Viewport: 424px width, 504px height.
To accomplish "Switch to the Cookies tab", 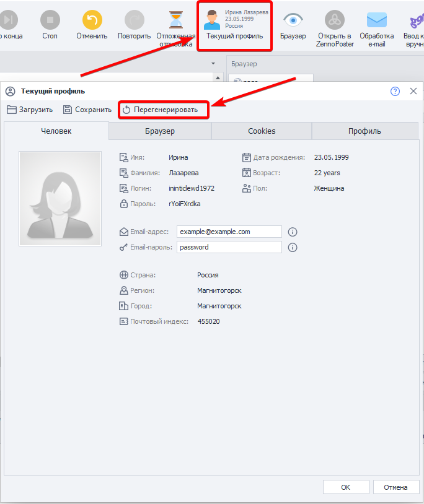I will click(262, 131).
